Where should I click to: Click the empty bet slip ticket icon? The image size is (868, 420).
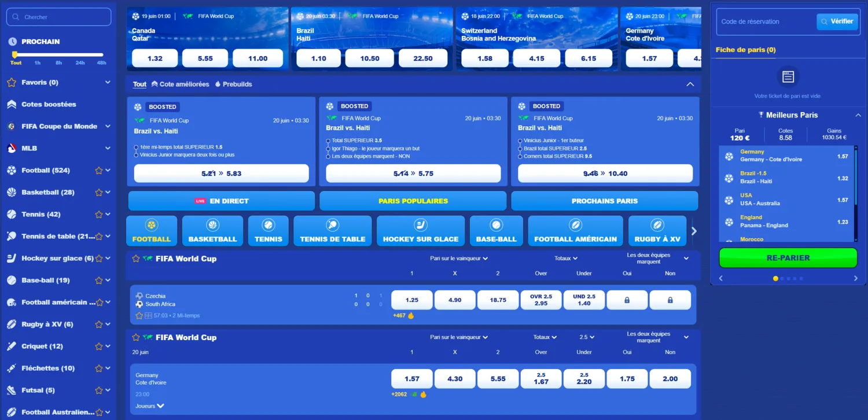(x=788, y=76)
